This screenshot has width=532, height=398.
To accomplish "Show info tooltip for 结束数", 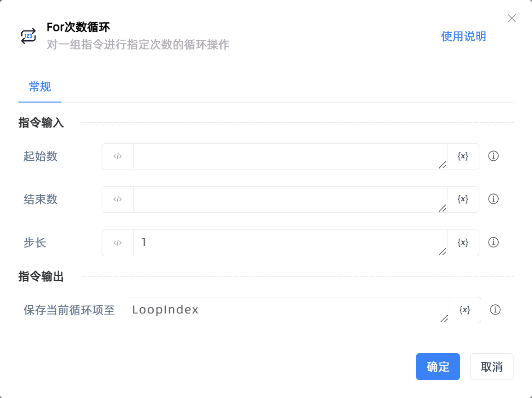I will tap(493, 199).
